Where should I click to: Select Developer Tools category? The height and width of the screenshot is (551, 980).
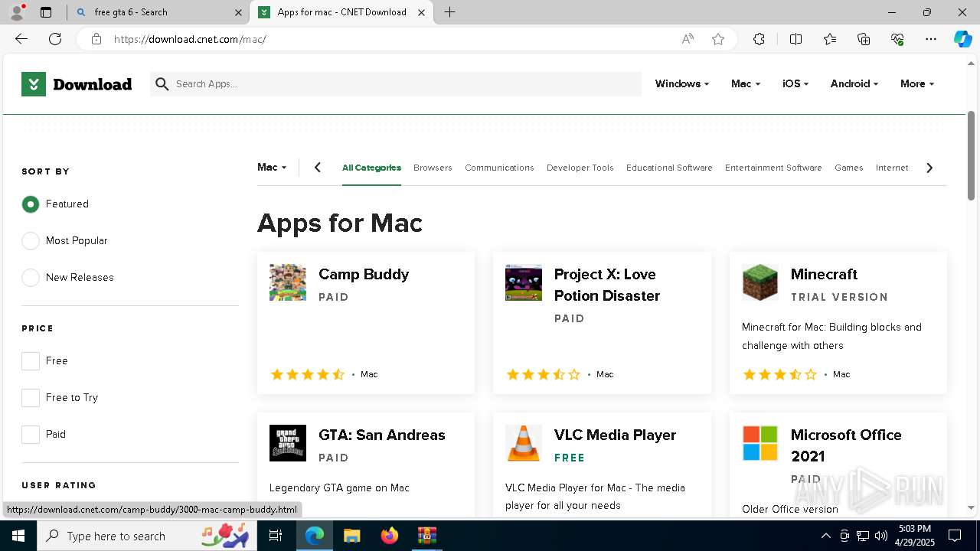pos(580,168)
